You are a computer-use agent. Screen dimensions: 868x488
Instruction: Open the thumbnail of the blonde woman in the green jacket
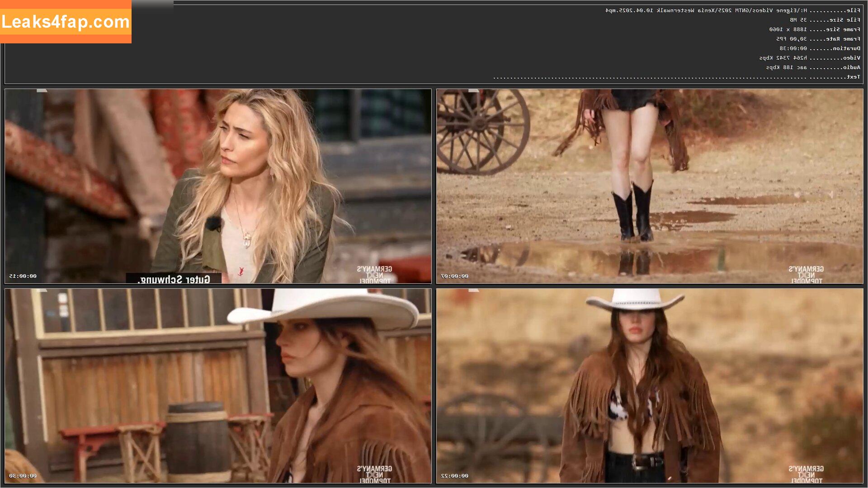click(x=218, y=186)
